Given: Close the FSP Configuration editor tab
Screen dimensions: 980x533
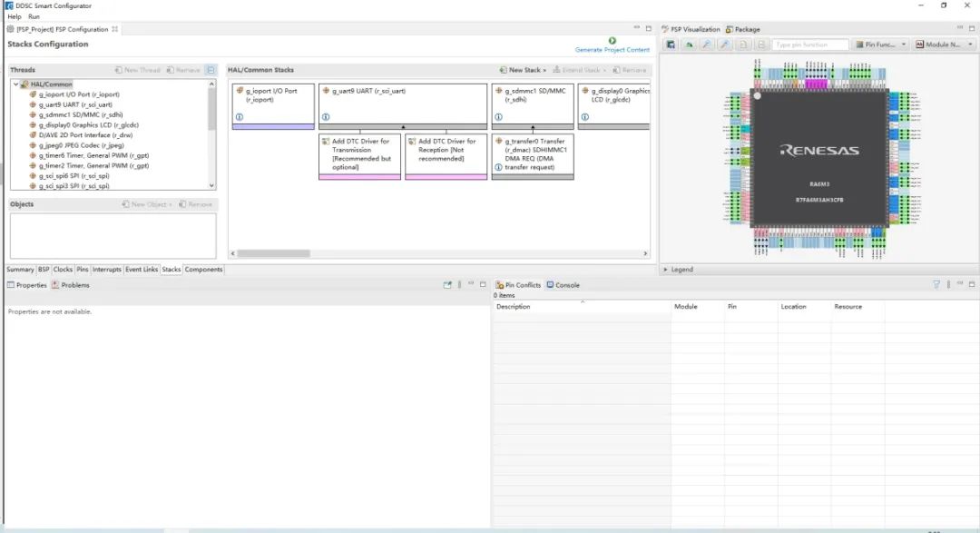Looking at the screenshot, I should (115, 29).
